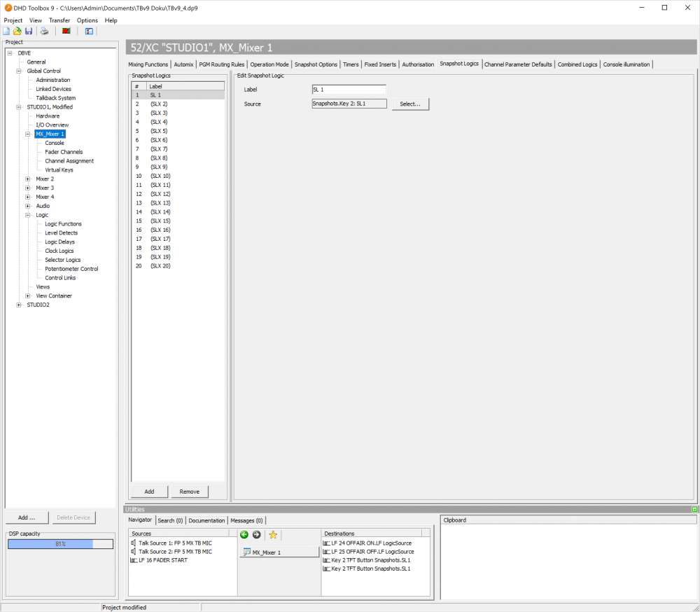
Task: Save the project with the disk icon
Action: coord(28,31)
